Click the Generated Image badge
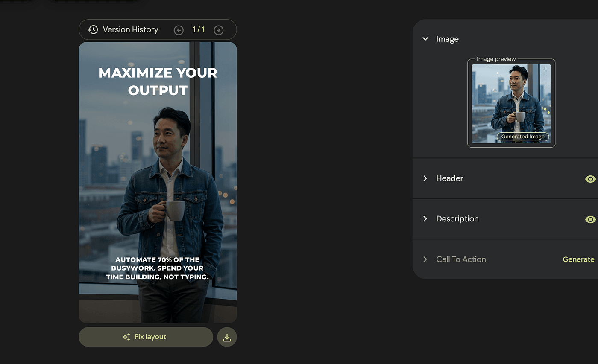This screenshot has width=598, height=364. (523, 137)
